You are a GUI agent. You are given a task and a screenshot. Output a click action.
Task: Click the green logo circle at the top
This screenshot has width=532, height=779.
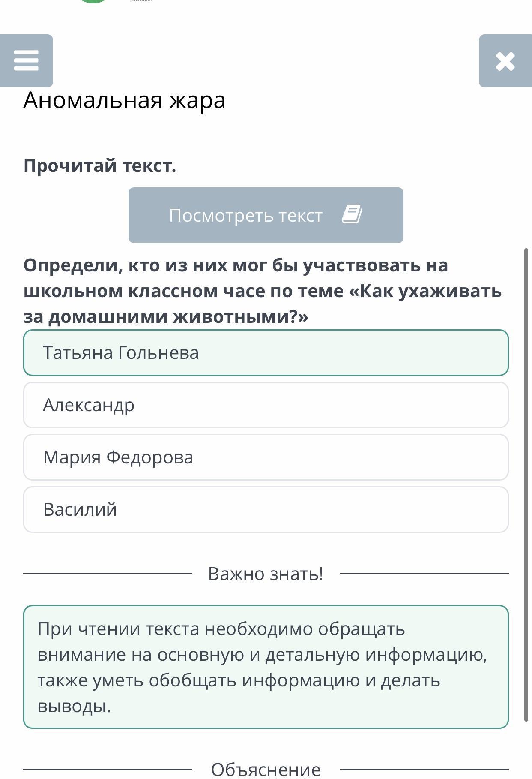coord(93,1)
